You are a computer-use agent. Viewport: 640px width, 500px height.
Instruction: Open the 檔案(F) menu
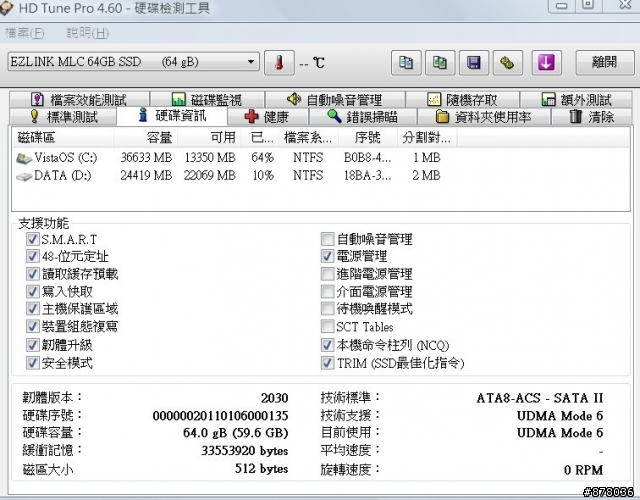24,33
